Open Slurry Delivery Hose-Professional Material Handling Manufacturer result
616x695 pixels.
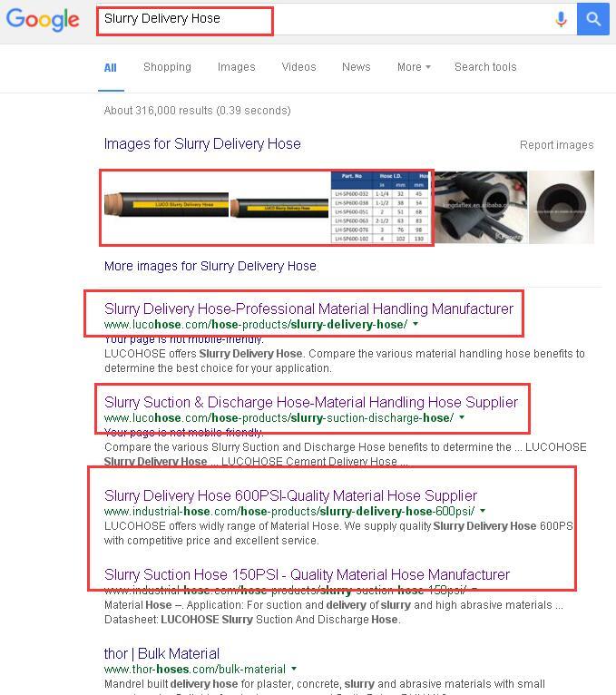click(308, 308)
